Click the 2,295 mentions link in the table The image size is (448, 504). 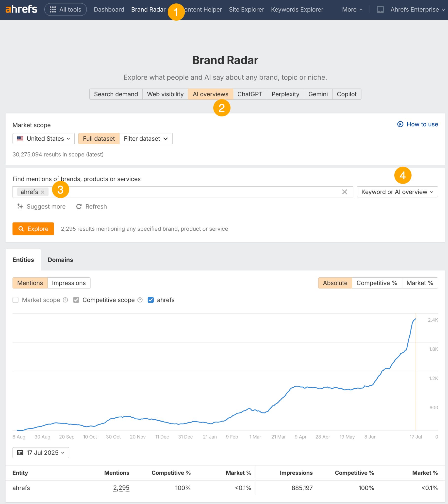(x=121, y=488)
